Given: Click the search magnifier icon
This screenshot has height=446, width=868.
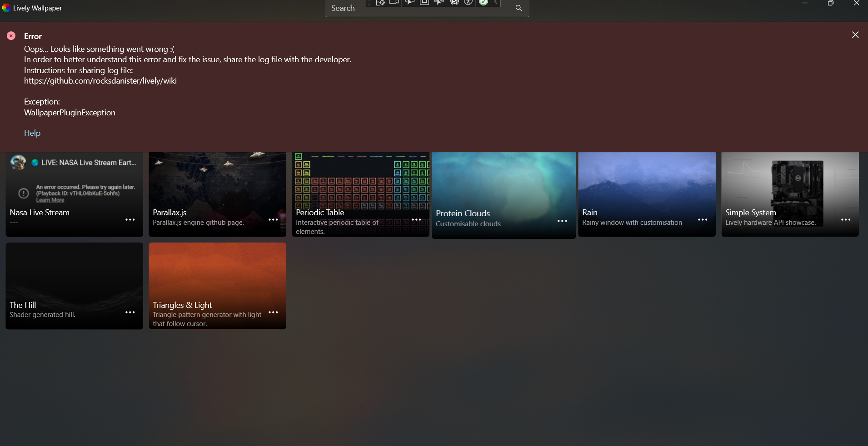Looking at the screenshot, I should [x=519, y=8].
